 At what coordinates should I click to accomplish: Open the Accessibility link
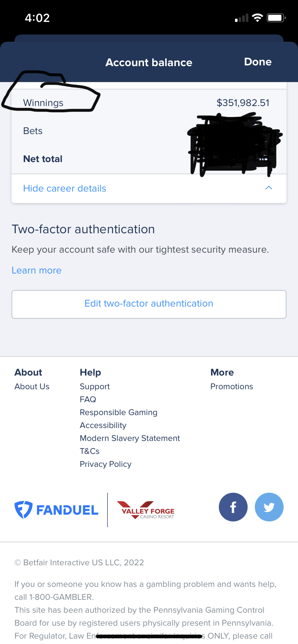[103, 425]
